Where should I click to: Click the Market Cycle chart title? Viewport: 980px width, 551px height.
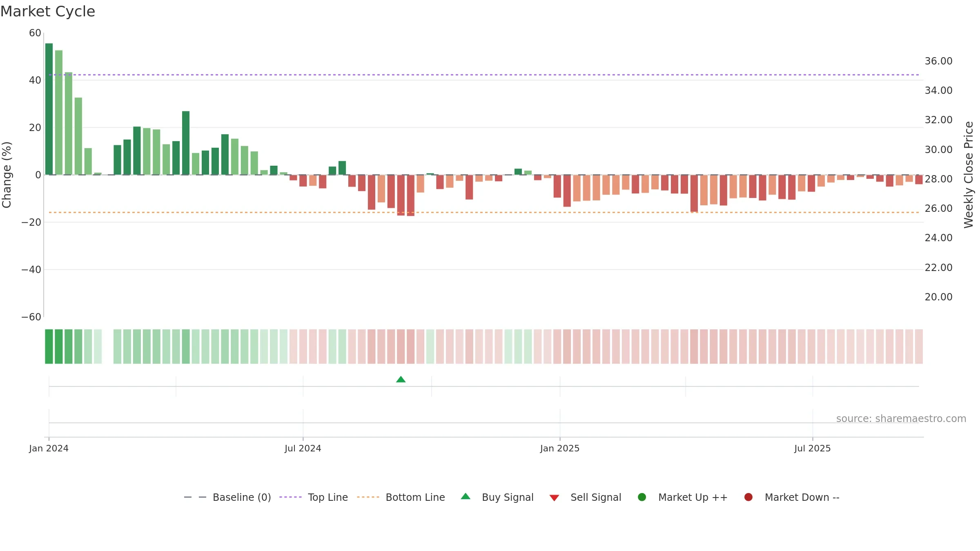point(48,11)
